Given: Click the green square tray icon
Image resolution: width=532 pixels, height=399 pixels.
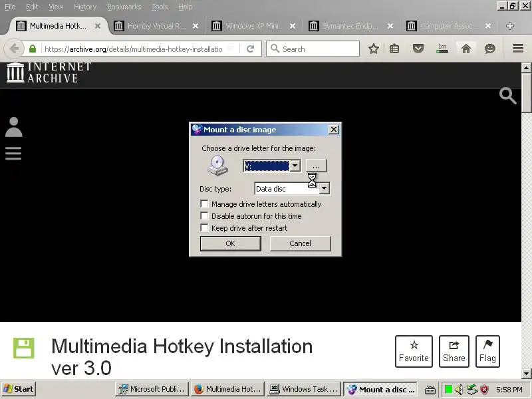Looking at the screenshot, I should pyautogui.click(x=448, y=389).
